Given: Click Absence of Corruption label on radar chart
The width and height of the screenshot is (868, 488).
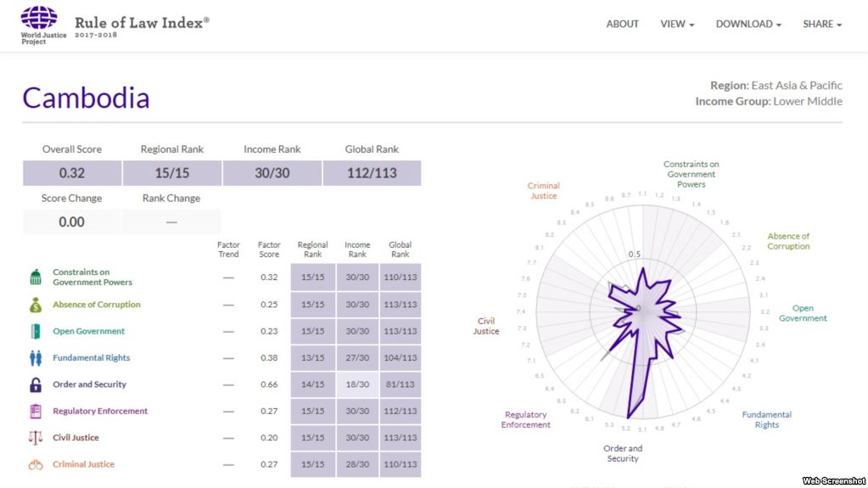Looking at the screenshot, I should (x=788, y=241).
